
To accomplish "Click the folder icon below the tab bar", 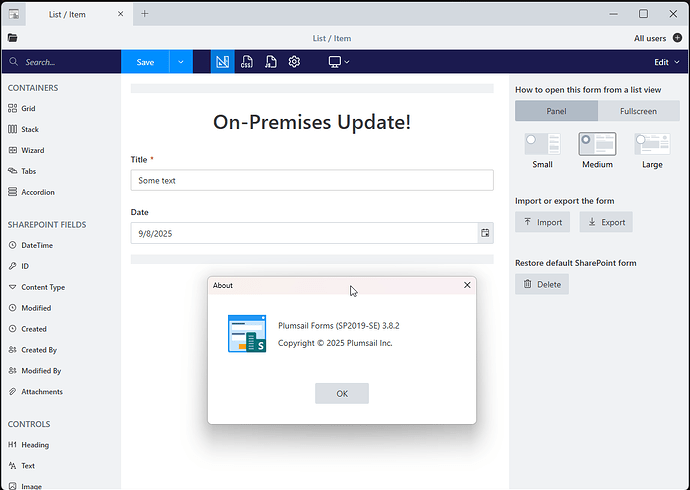I will [13, 38].
